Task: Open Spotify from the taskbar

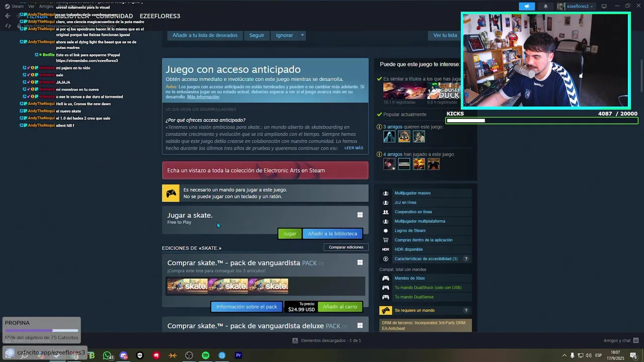Action: 205,355
